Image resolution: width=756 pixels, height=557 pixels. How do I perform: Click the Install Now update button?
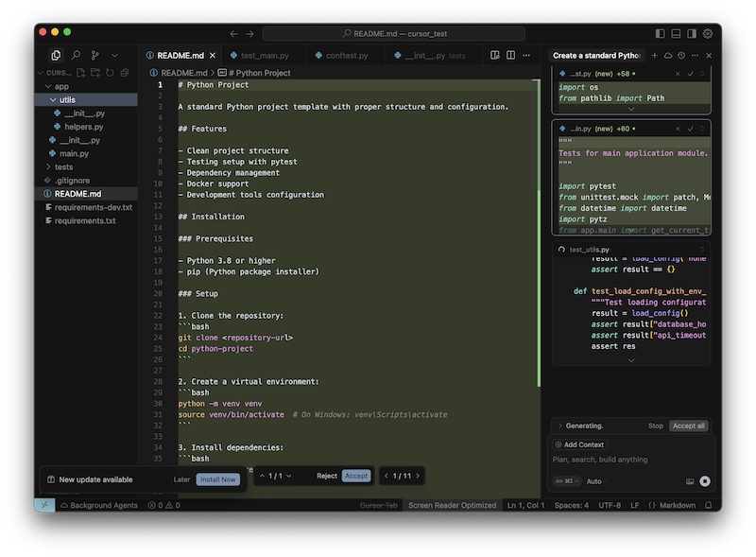[x=218, y=479]
